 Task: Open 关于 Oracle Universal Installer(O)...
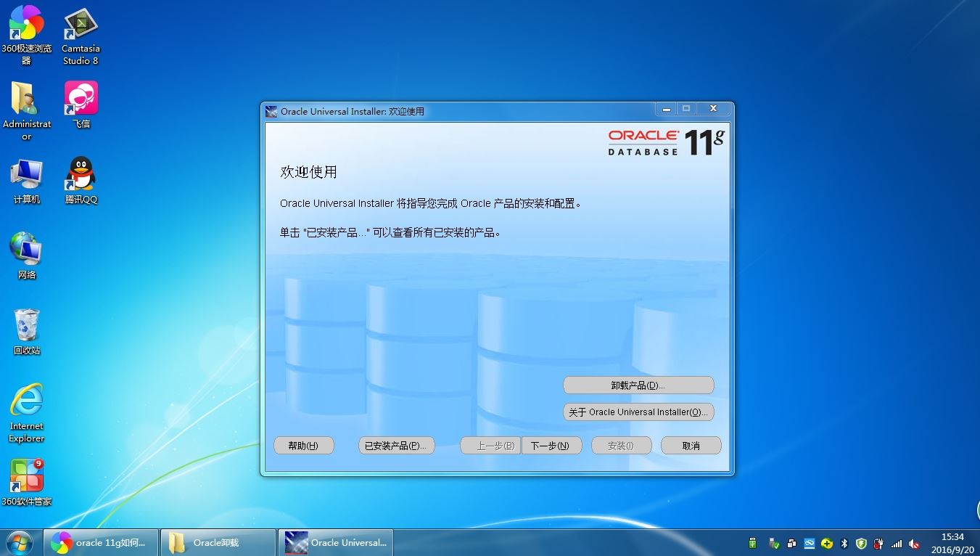point(638,412)
